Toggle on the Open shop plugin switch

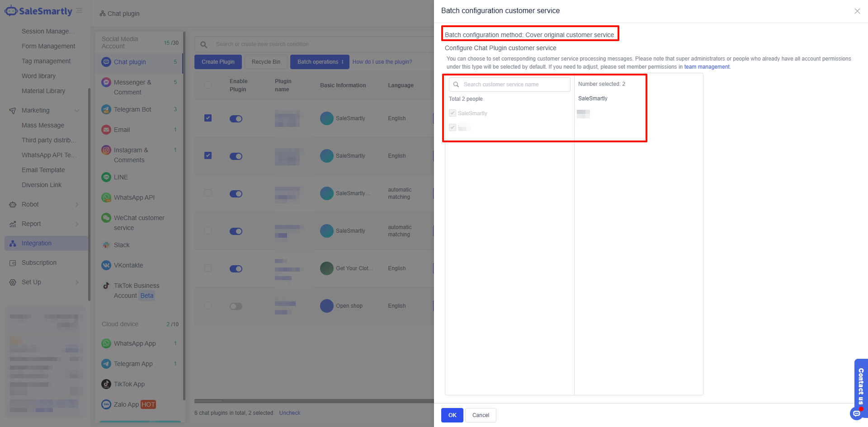coord(236,306)
